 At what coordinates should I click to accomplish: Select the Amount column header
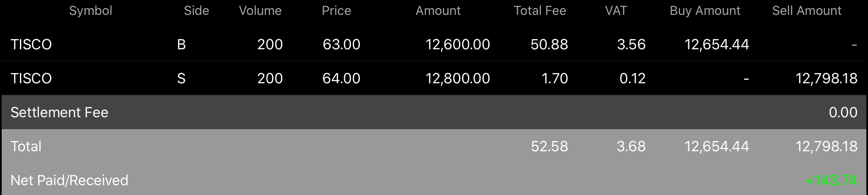point(438,11)
